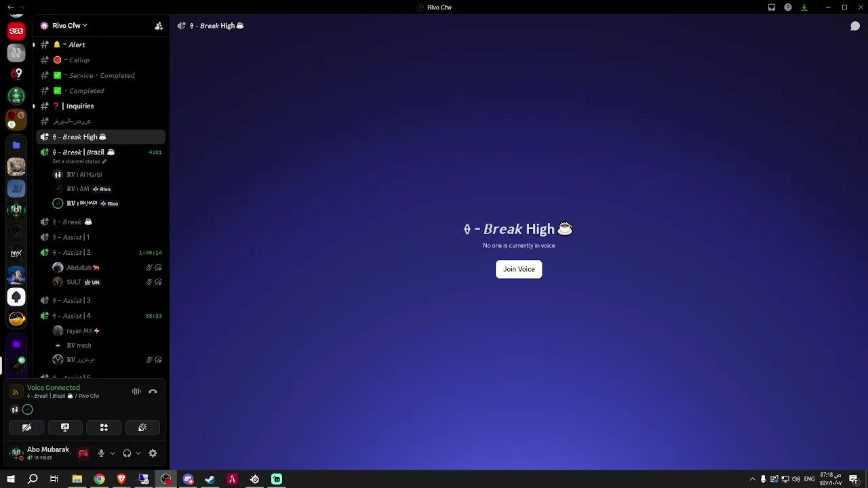Open File Explorer from the taskbar
Screen dimensions: 868x488
point(77,479)
